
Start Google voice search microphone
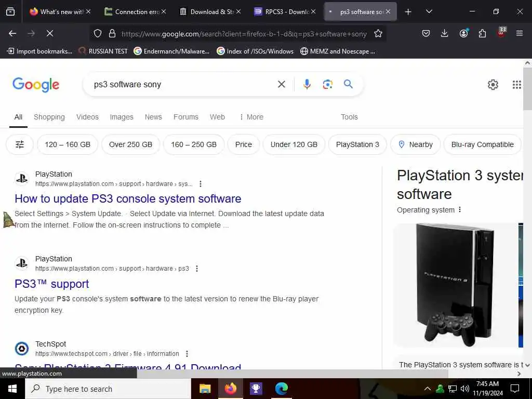(307, 84)
